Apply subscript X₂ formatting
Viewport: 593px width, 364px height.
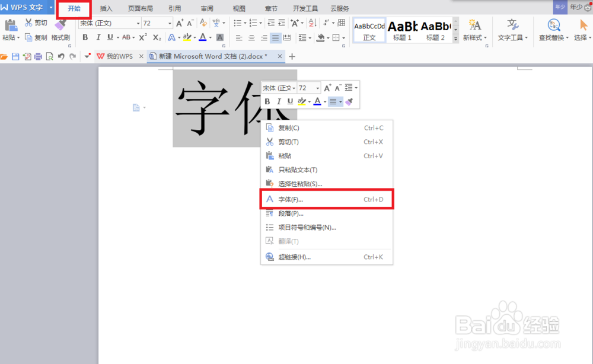(157, 37)
